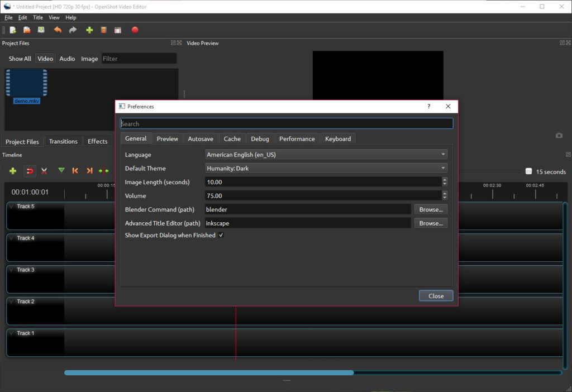
Task: Filter project files to Show All
Action: pyautogui.click(x=20, y=59)
